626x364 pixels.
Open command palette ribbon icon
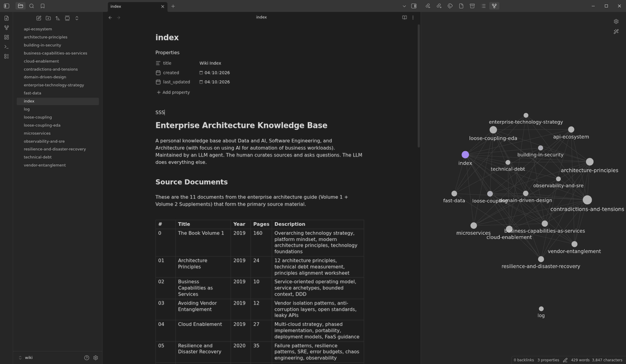point(6,47)
